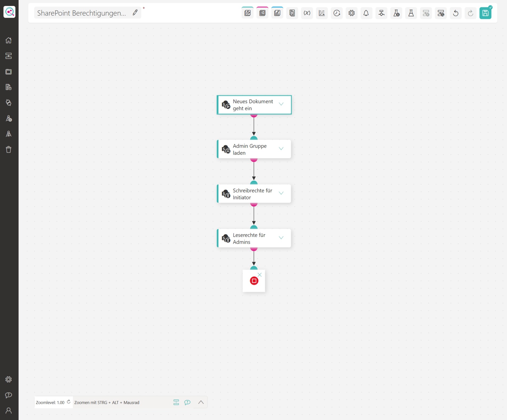
Task: Click the empty flask test icon
Action: pyautogui.click(x=411, y=13)
